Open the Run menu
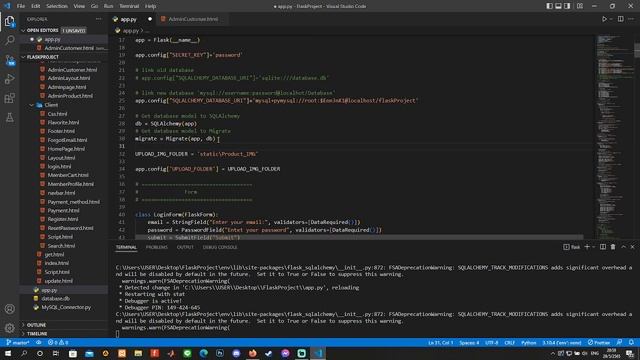This screenshot has height=360, width=640. pos(108,6)
